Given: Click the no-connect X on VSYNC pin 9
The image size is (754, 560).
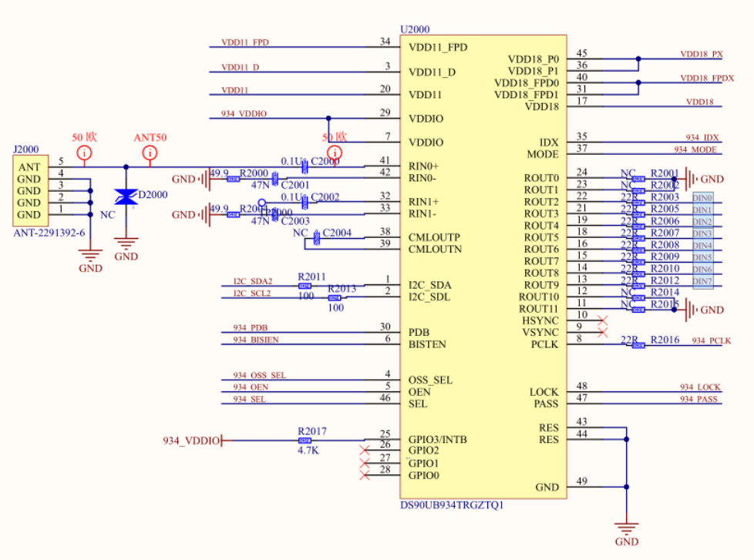Looking at the screenshot, I should tap(603, 332).
